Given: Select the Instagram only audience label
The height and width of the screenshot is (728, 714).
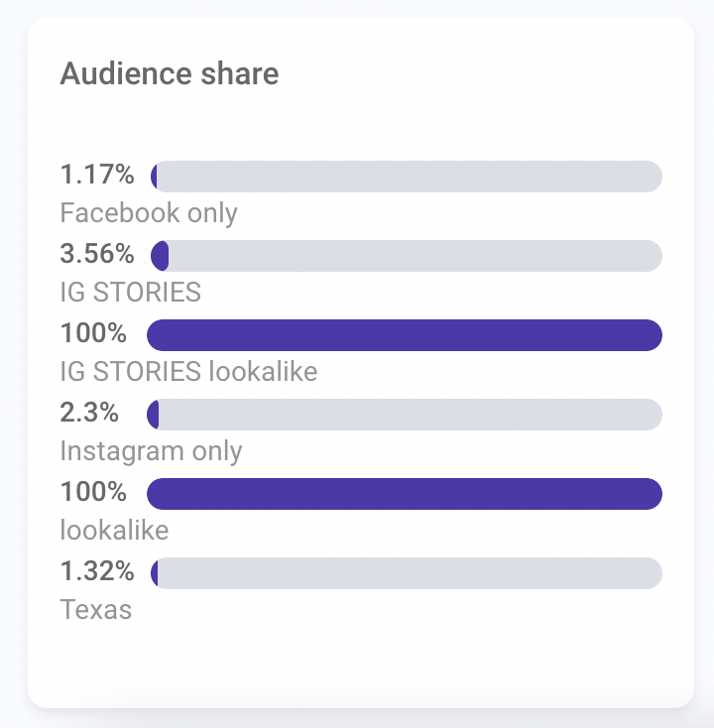Looking at the screenshot, I should (151, 450).
